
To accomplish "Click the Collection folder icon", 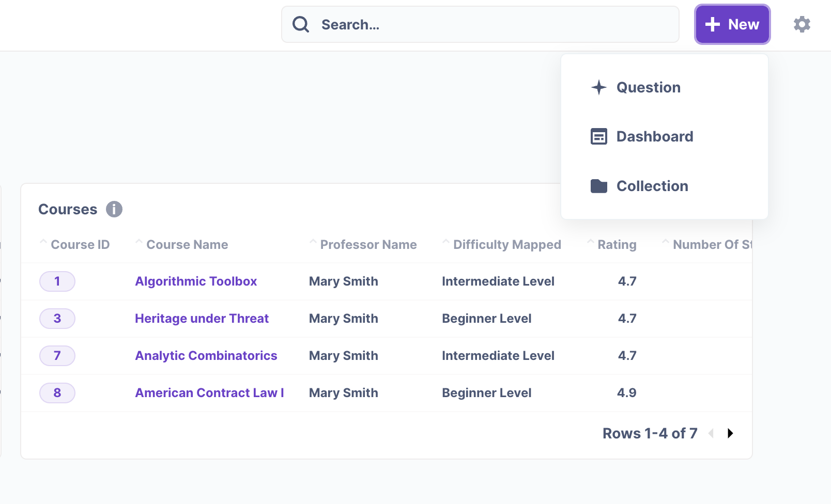I will click(x=598, y=186).
